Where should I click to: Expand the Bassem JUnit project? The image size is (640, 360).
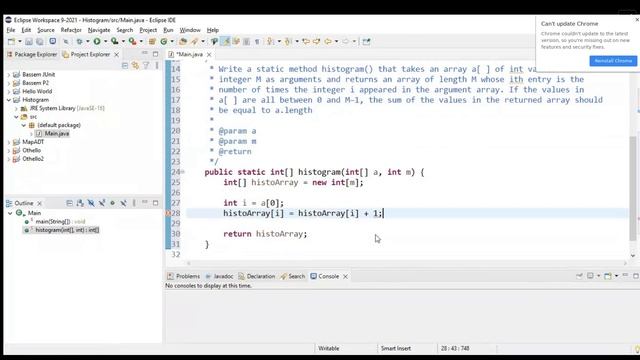[x=9, y=75]
